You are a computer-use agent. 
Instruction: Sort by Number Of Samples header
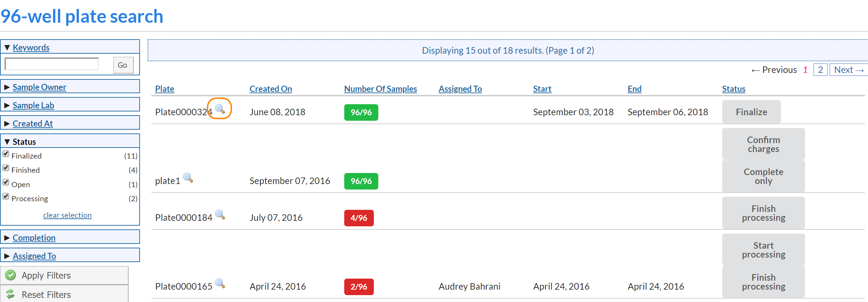[x=380, y=89]
